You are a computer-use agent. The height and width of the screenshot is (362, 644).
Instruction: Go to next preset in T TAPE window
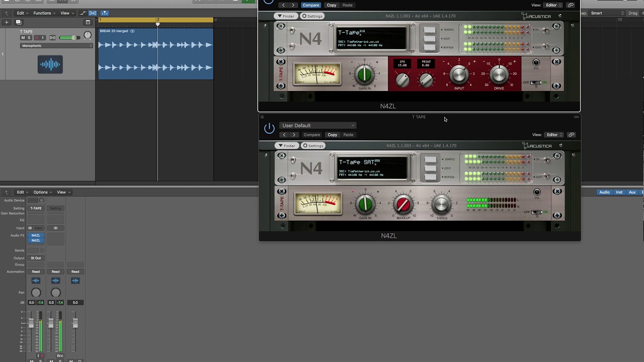(x=294, y=135)
